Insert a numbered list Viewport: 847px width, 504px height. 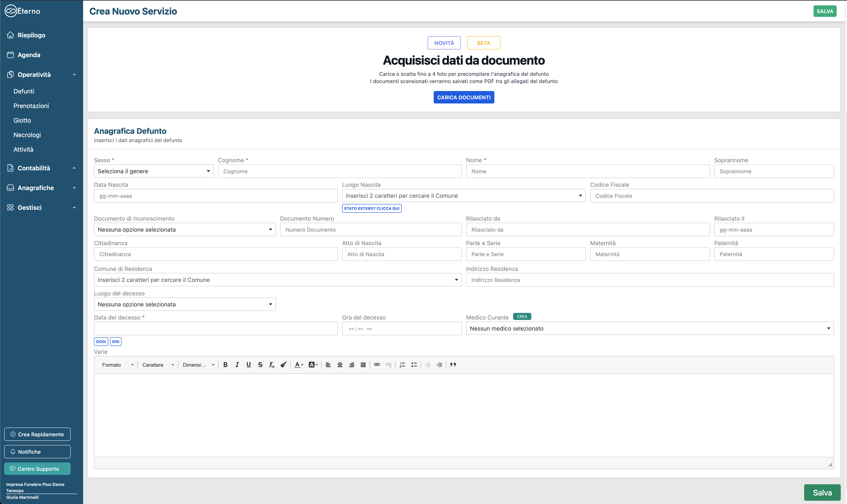(402, 365)
